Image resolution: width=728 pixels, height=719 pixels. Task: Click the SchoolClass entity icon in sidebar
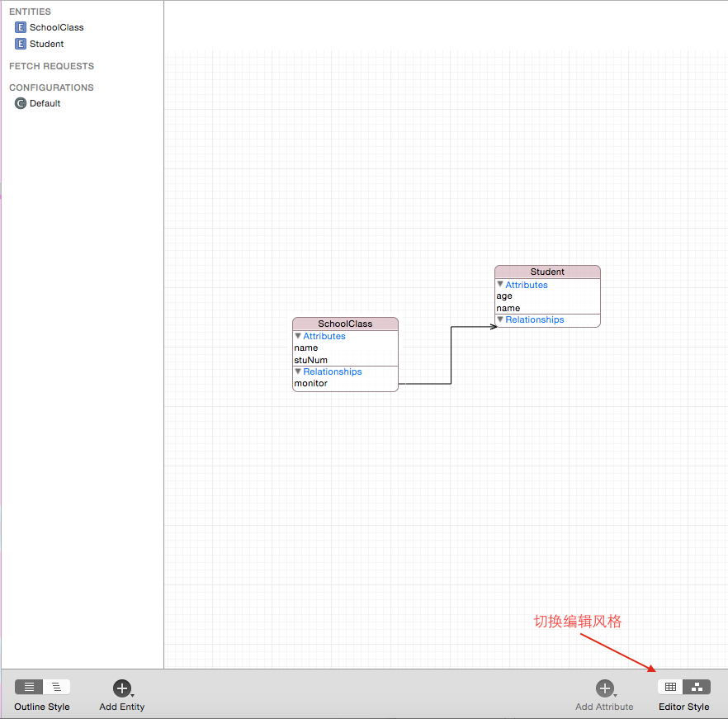click(x=21, y=27)
